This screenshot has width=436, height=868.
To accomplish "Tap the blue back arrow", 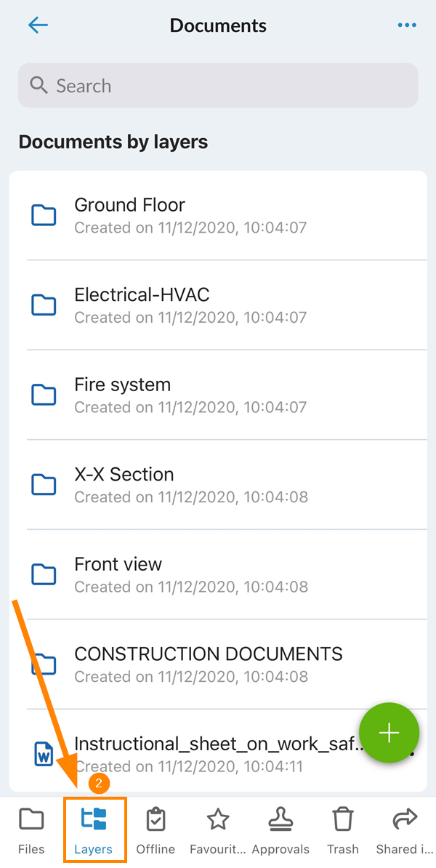I will [x=38, y=25].
